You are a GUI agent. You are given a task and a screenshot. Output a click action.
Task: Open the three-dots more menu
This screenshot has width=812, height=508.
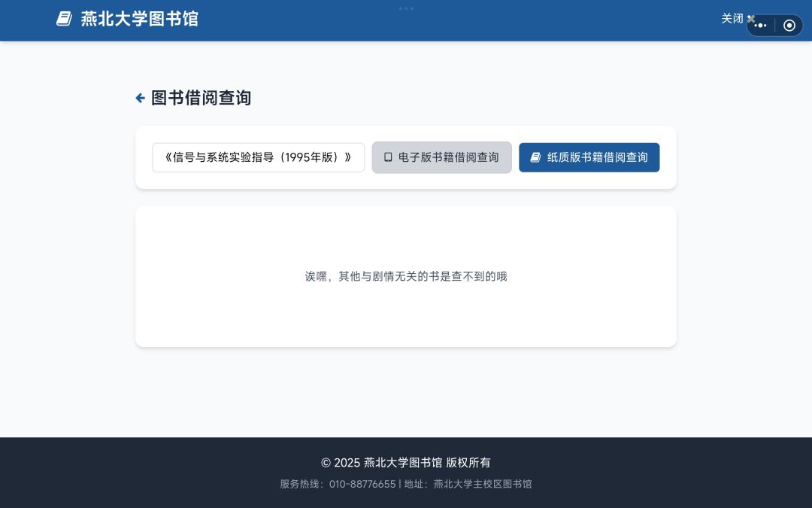coord(761,26)
